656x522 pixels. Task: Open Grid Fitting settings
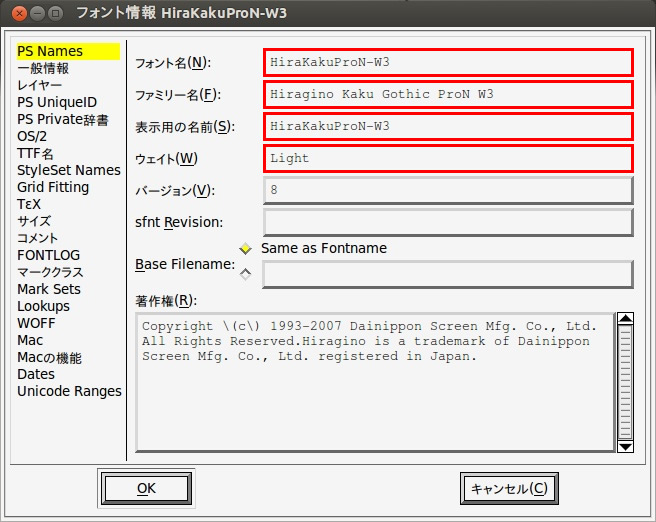click(53, 187)
